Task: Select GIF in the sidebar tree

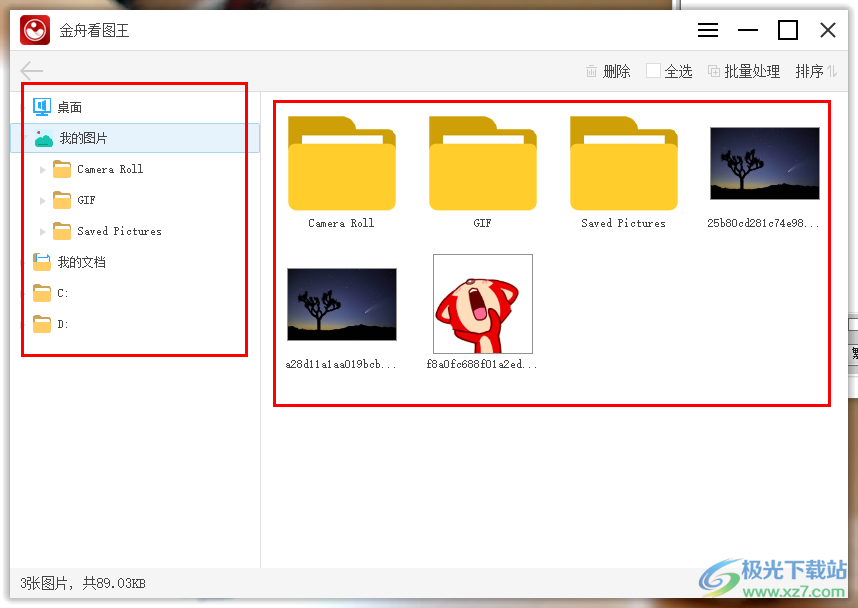Action: [x=86, y=200]
